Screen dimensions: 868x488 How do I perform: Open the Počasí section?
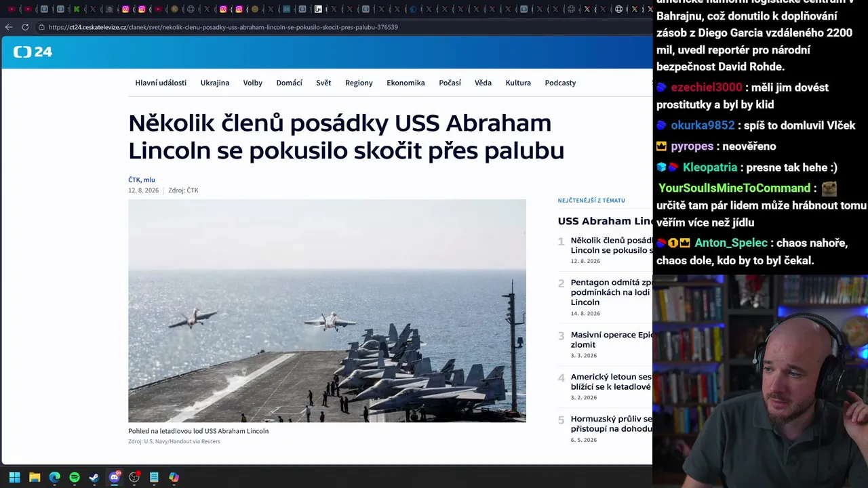[x=450, y=83]
